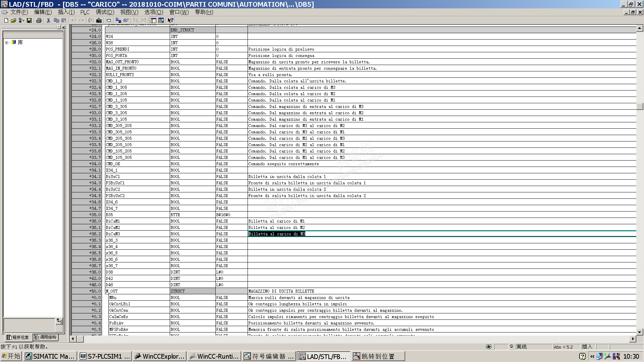The width and height of the screenshot is (644, 362).
Task: Click the Print toolbar icon
Action: [39, 20]
